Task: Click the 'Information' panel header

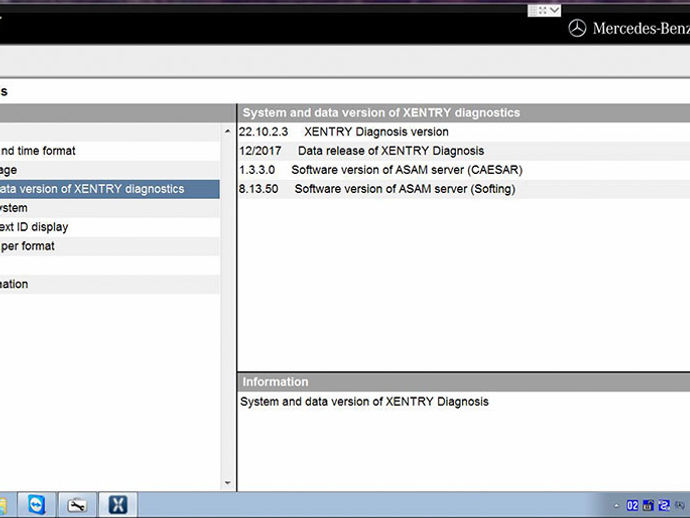Action: (463, 382)
